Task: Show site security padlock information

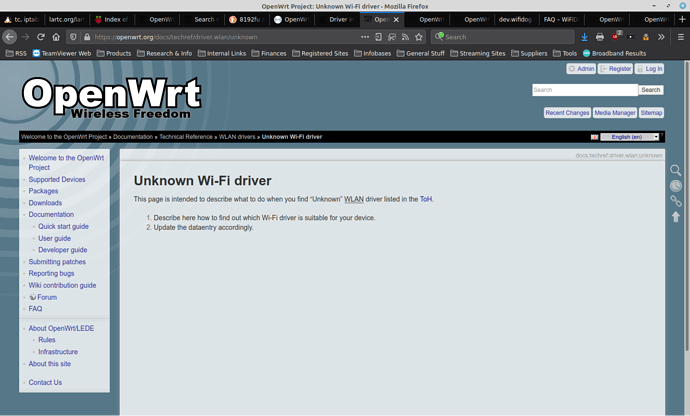Action: tap(87, 37)
